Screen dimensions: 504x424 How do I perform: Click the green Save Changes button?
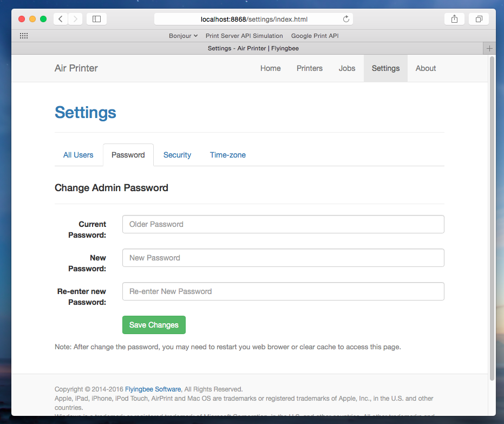tap(154, 325)
